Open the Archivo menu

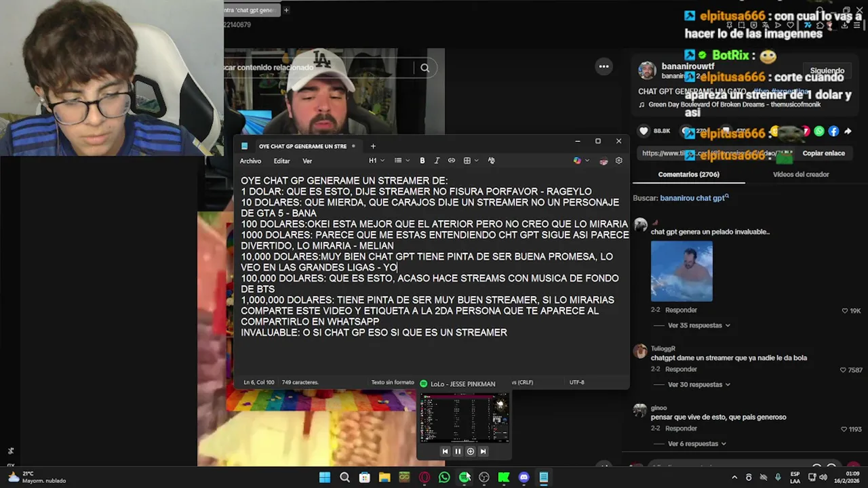(x=250, y=161)
